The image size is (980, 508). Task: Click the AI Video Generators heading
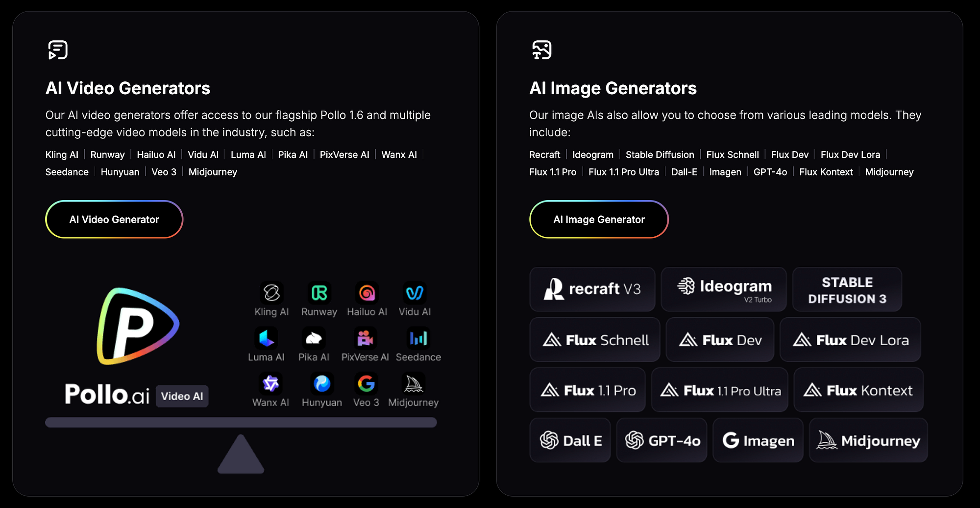(x=128, y=88)
